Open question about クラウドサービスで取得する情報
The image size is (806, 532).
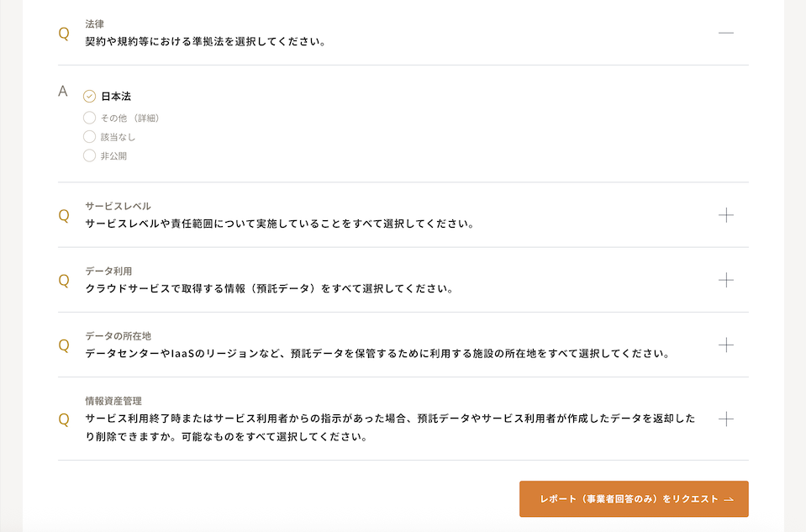click(x=269, y=289)
